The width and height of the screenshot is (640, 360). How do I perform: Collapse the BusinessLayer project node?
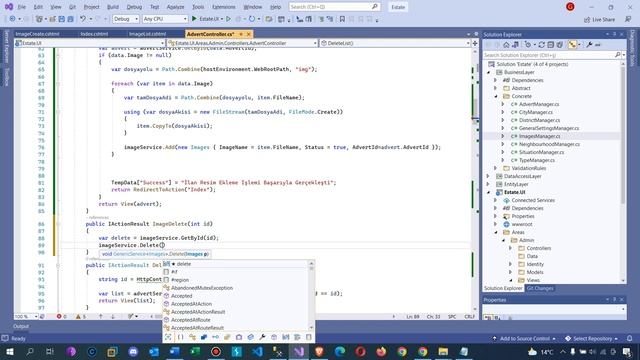pyautogui.click(x=489, y=72)
